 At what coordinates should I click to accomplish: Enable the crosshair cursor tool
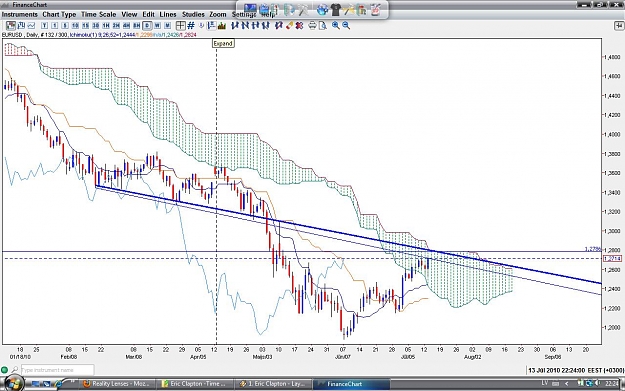click(x=181, y=26)
